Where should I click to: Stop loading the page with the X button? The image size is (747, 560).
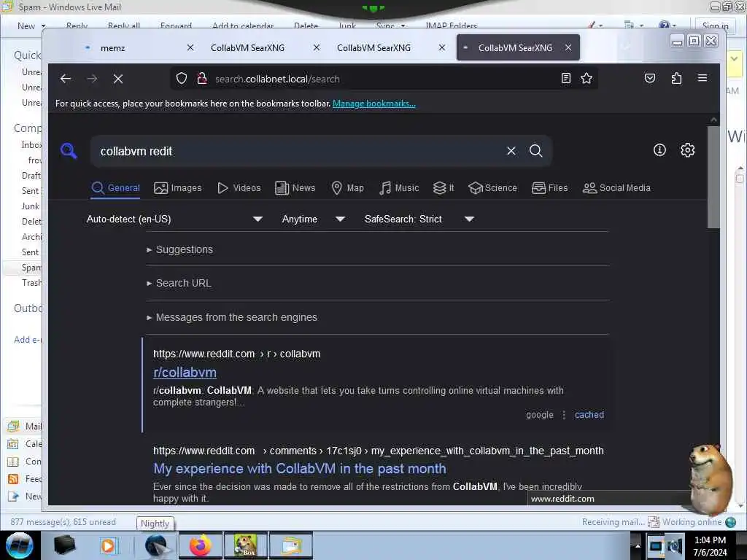pyautogui.click(x=118, y=79)
